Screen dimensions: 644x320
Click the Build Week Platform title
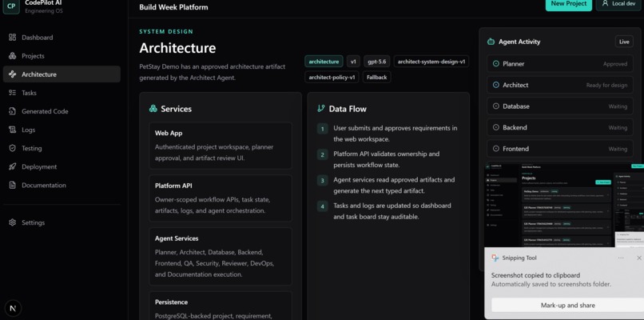click(173, 7)
